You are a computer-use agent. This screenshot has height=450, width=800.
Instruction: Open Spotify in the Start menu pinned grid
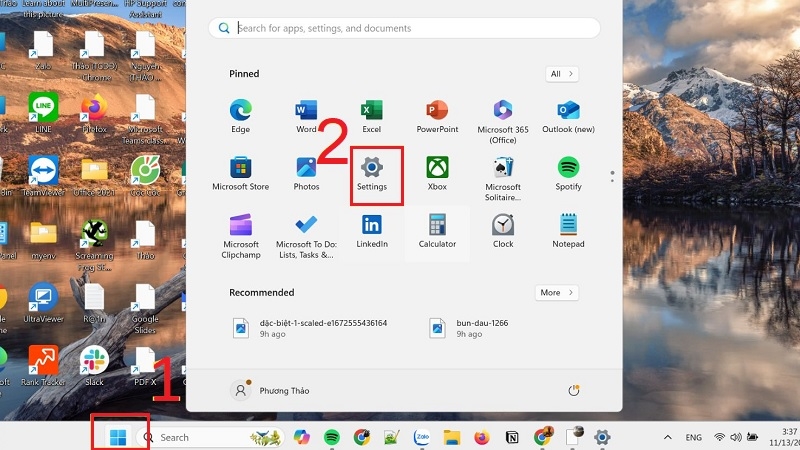[x=568, y=173]
